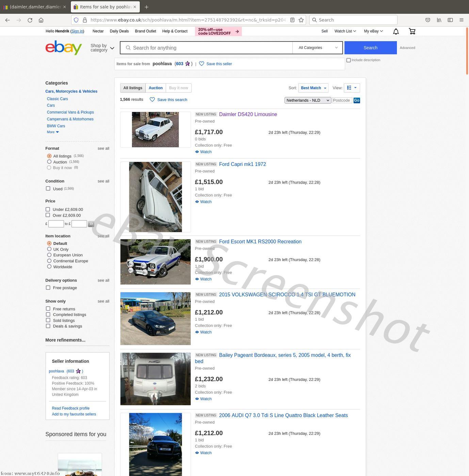The width and height of the screenshot is (469, 476).
Task: Click the eBay logo
Action: 64,48
